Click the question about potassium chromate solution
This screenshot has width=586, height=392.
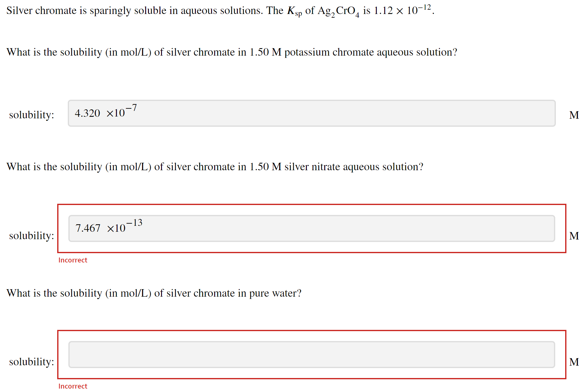(232, 52)
